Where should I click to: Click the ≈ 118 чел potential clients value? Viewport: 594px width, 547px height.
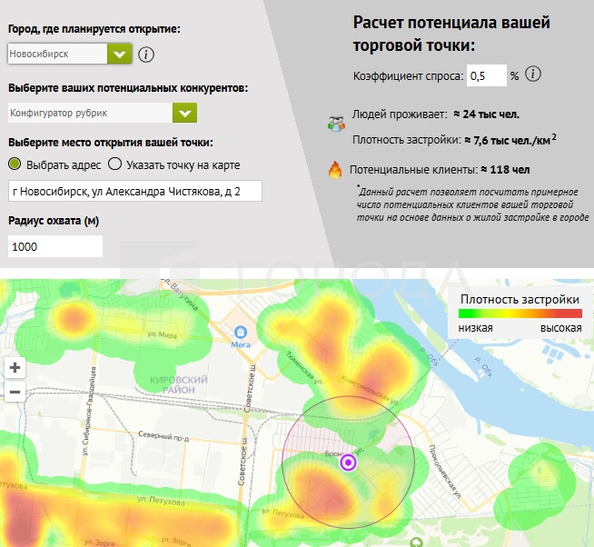point(505,170)
